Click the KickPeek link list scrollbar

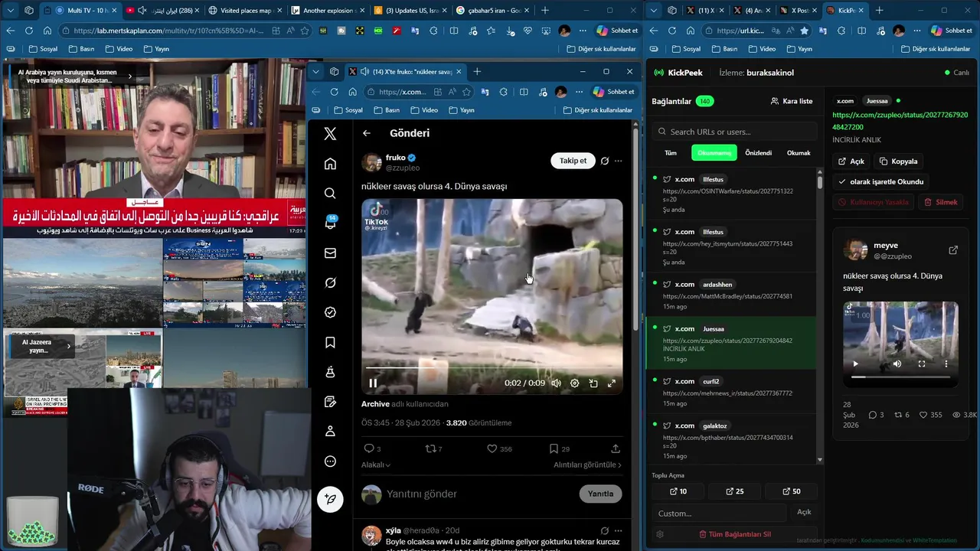pos(820,184)
